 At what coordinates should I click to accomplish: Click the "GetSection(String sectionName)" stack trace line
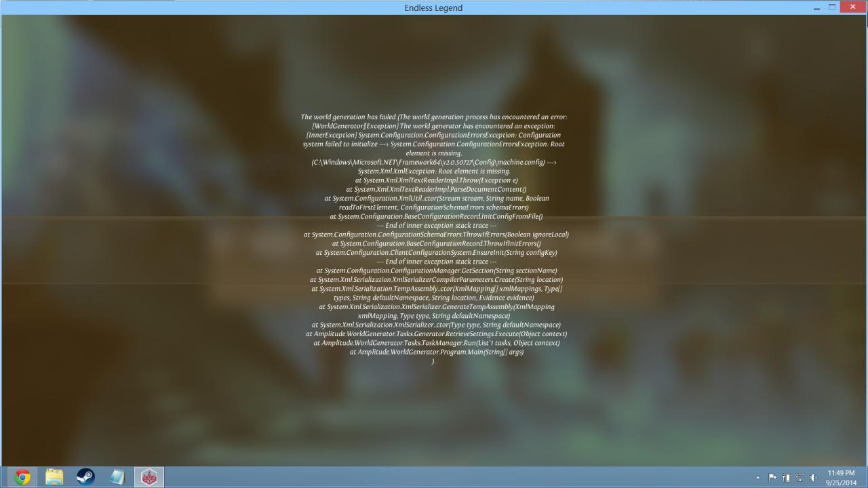pyautogui.click(x=437, y=270)
